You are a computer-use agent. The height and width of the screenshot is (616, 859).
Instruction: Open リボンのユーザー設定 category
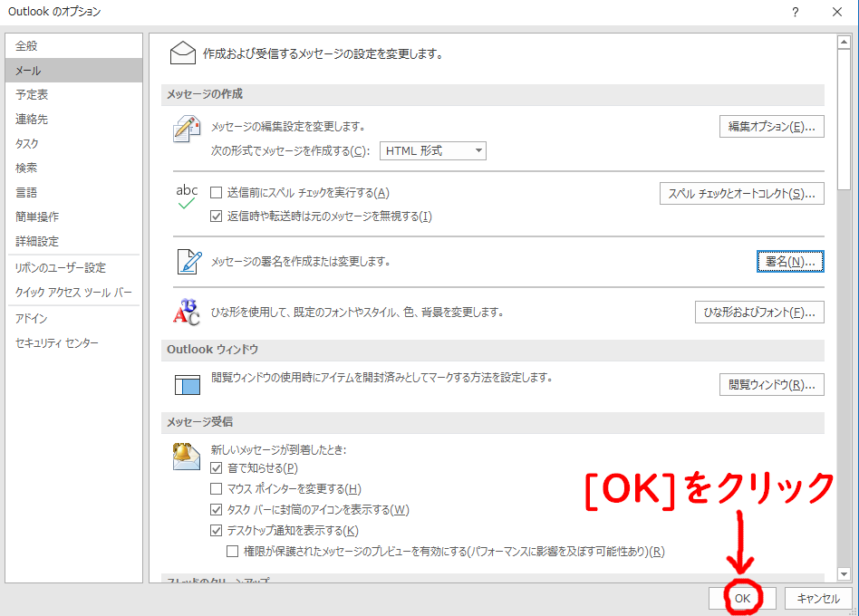point(74,268)
